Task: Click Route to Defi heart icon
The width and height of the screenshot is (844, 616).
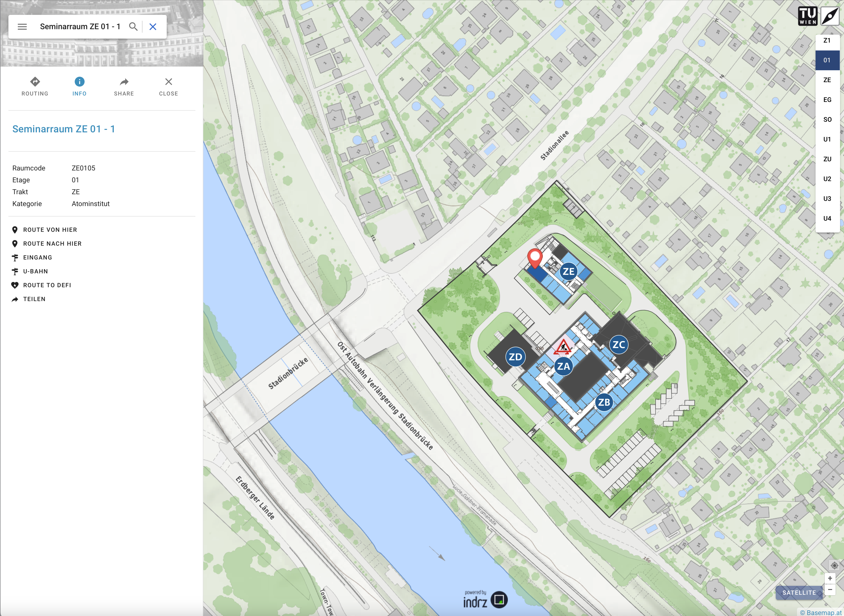Action: pyautogui.click(x=15, y=285)
